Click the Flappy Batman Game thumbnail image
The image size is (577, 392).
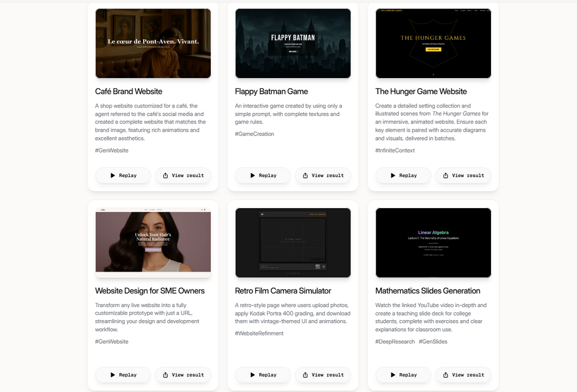point(293,42)
